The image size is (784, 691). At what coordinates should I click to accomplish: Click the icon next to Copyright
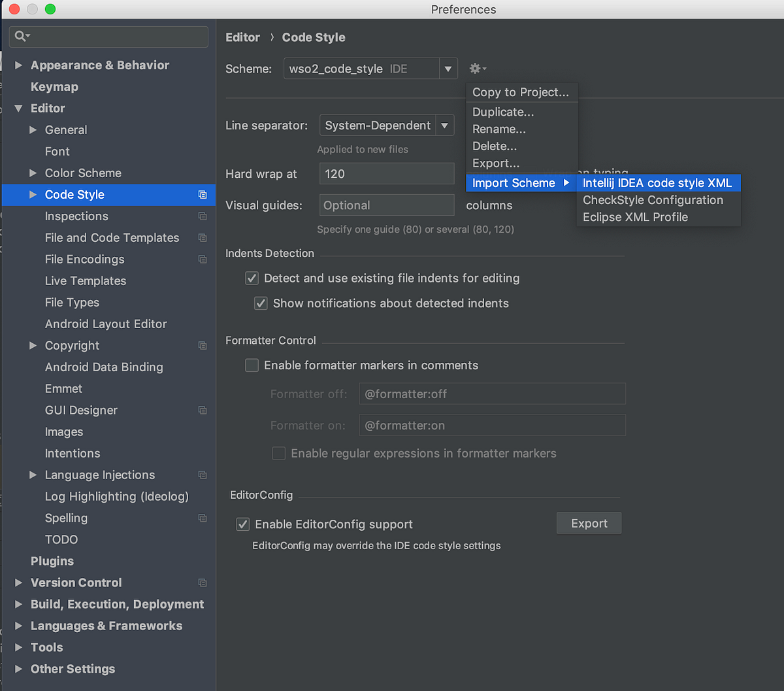pyautogui.click(x=203, y=345)
